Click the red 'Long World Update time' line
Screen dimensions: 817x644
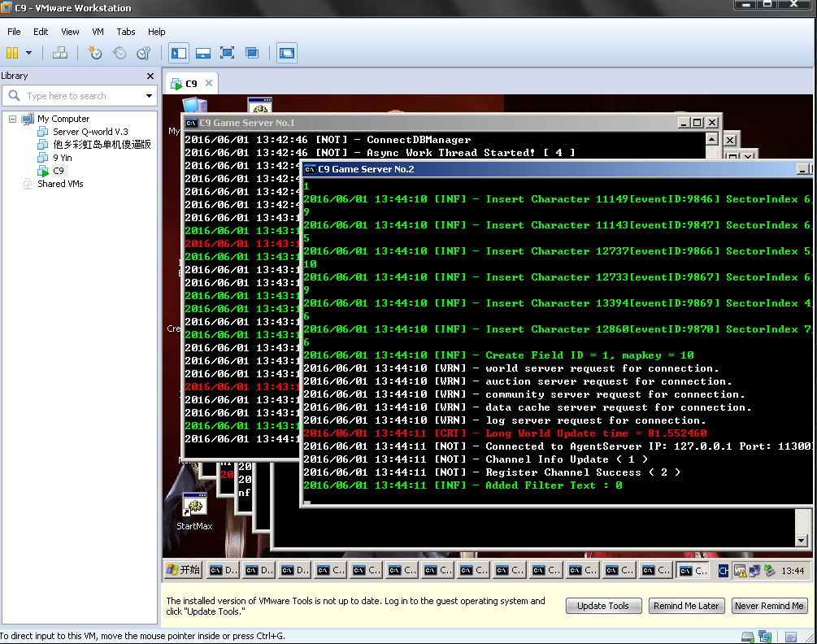coord(505,433)
